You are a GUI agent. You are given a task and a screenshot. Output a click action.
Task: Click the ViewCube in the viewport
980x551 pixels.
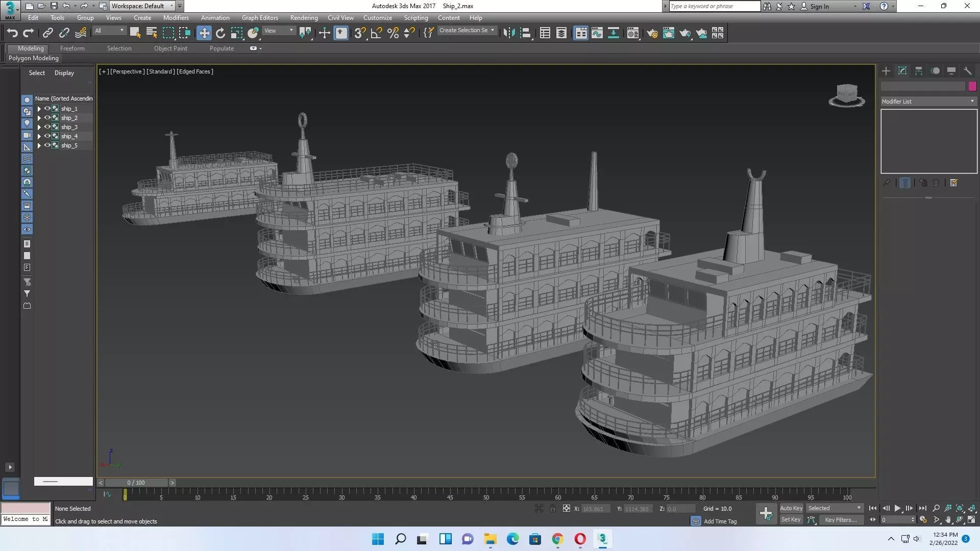tap(847, 95)
